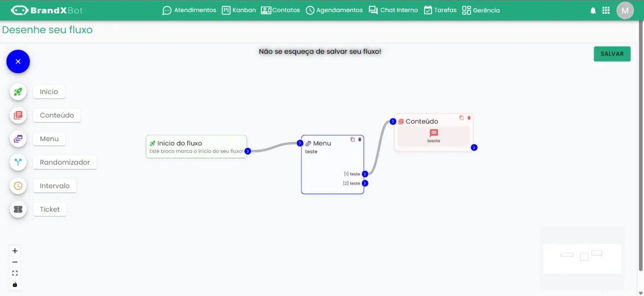Fit the flow to view
Screen dimensions: 644x296
15,273
